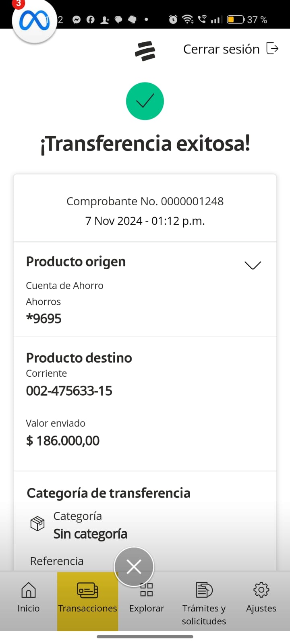Tap destination account 002-475633-15
The image size is (290, 644).
(x=69, y=391)
